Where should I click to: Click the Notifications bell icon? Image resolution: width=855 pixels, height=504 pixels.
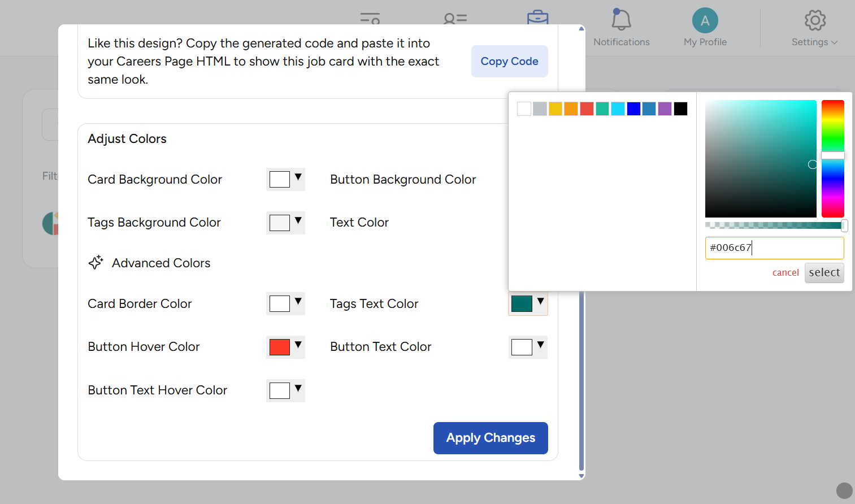(x=621, y=20)
